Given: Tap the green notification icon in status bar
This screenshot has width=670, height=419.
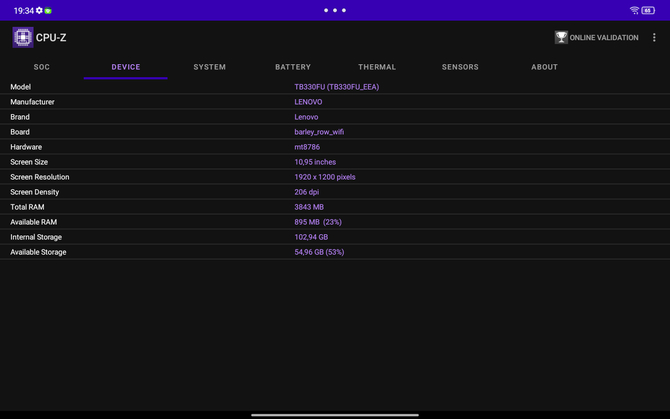Looking at the screenshot, I should pos(48,11).
